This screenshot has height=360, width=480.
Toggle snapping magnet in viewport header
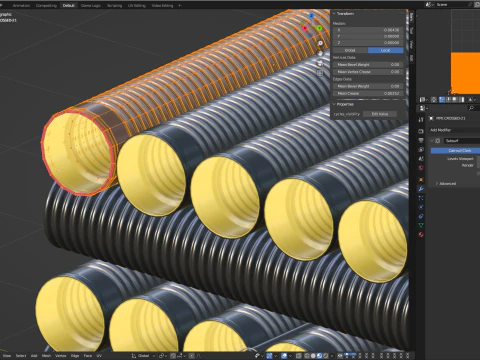click(173, 356)
